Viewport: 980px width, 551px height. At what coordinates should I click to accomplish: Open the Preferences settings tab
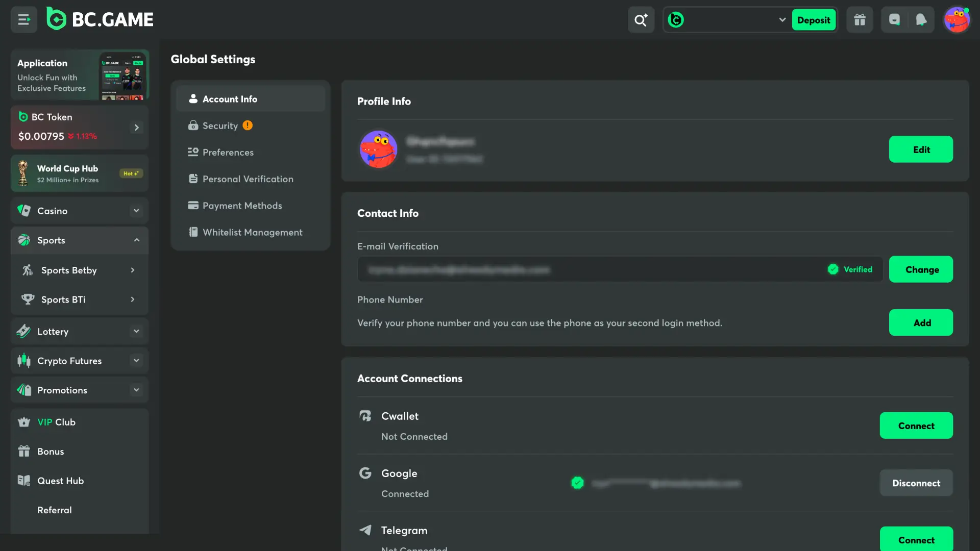(x=251, y=152)
